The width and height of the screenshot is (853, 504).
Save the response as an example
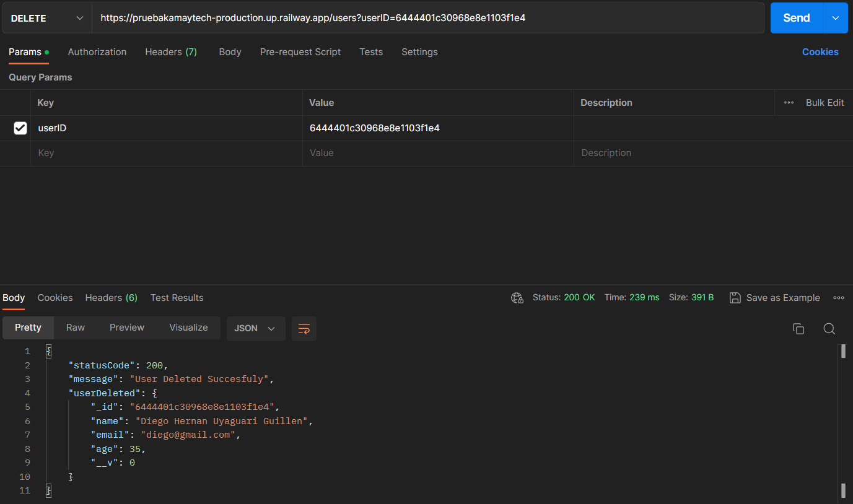point(774,298)
